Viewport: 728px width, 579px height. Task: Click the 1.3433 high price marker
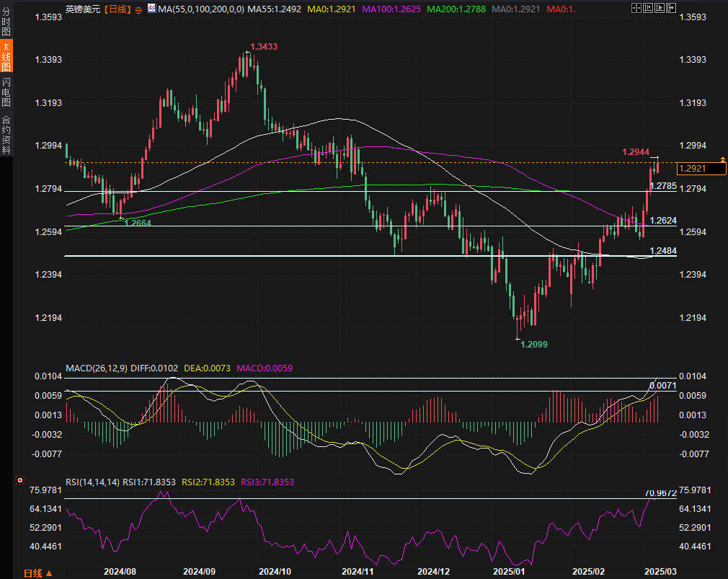point(264,46)
